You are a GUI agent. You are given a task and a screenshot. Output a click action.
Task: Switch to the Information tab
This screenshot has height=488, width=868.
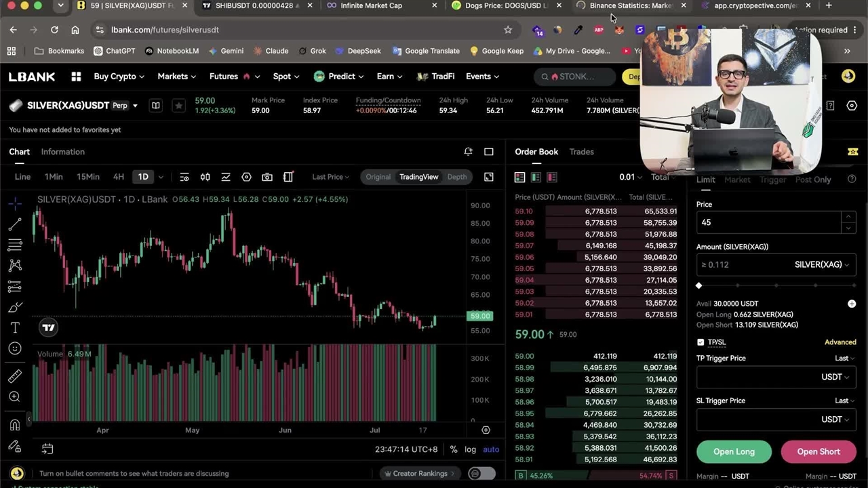click(62, 152)
